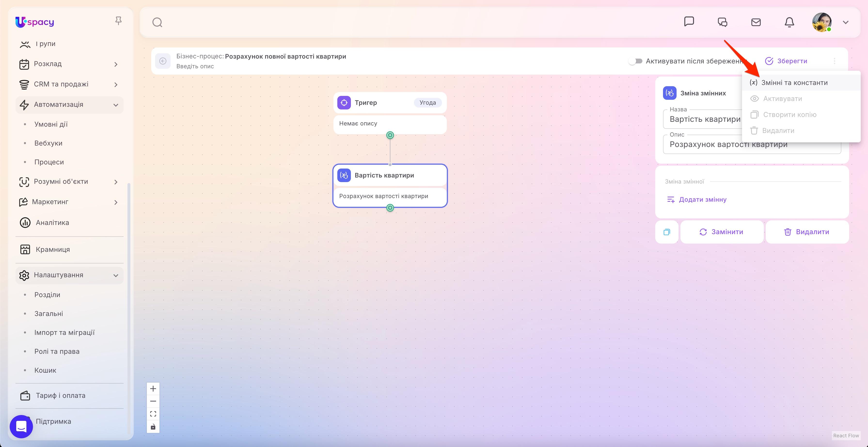Choose Створити копію menu item

coord(801,115)
